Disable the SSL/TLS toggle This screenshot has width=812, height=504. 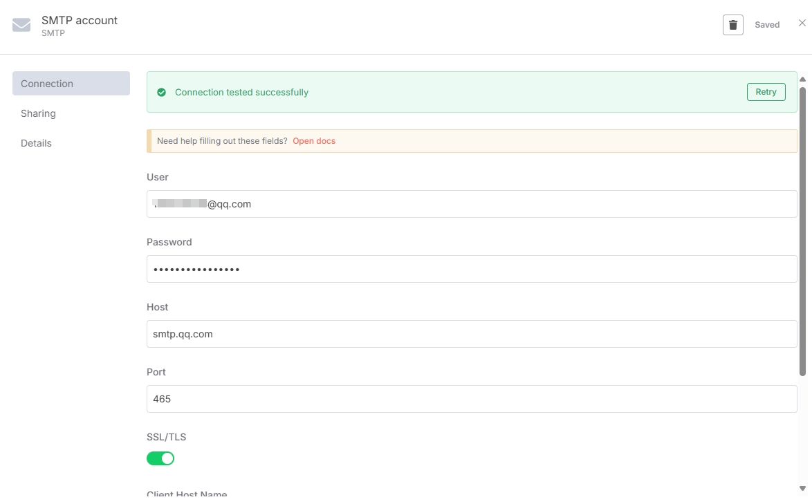click(x=160, y=458)
